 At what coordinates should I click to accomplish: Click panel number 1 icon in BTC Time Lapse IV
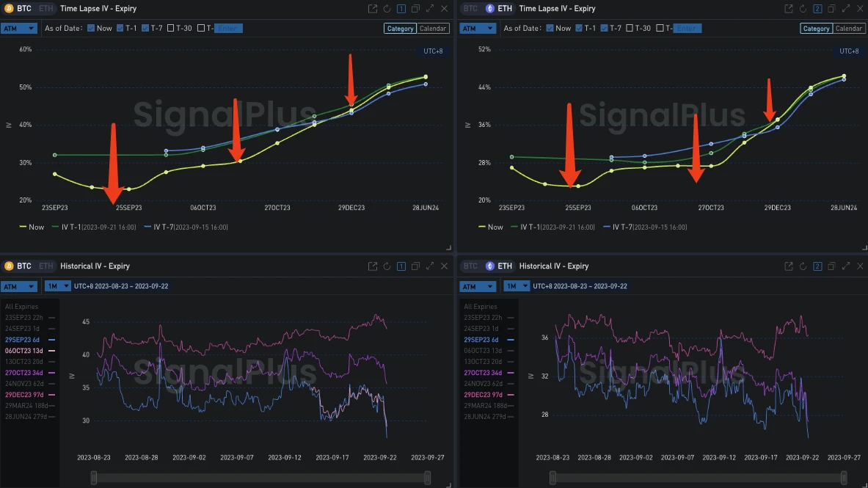point(401,9)
